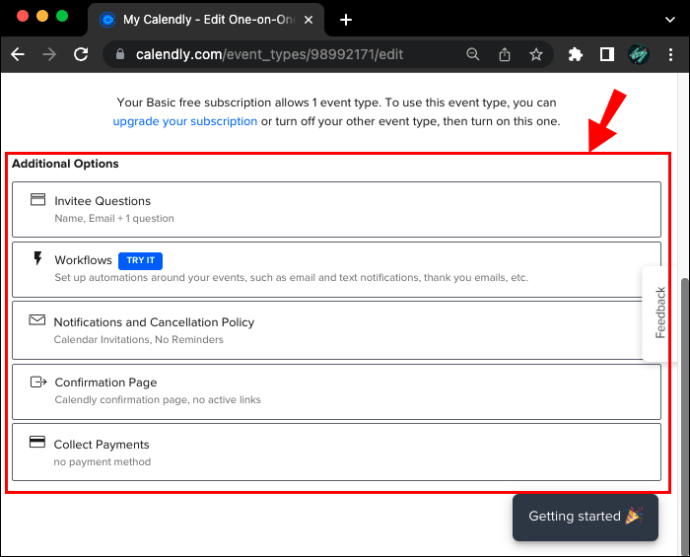Image resolution: width=690 pixels, height=557 pixels.
Task: Expand the tab search chevron
Action: [x=670, y=20]
